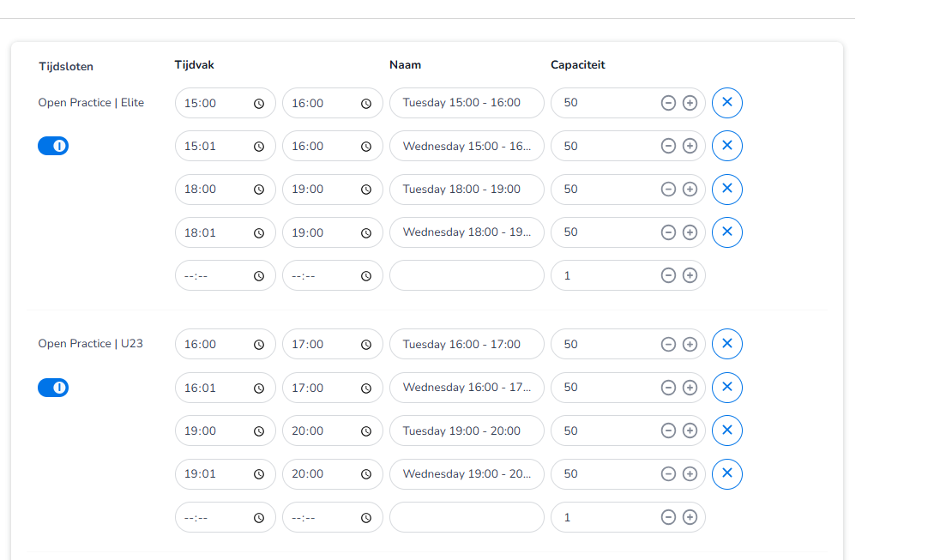This screenshot has height=560, width=940.
Task: Decrease capacity for Elite Tuesday 18:00 slot
Action: tap(668, 190)
